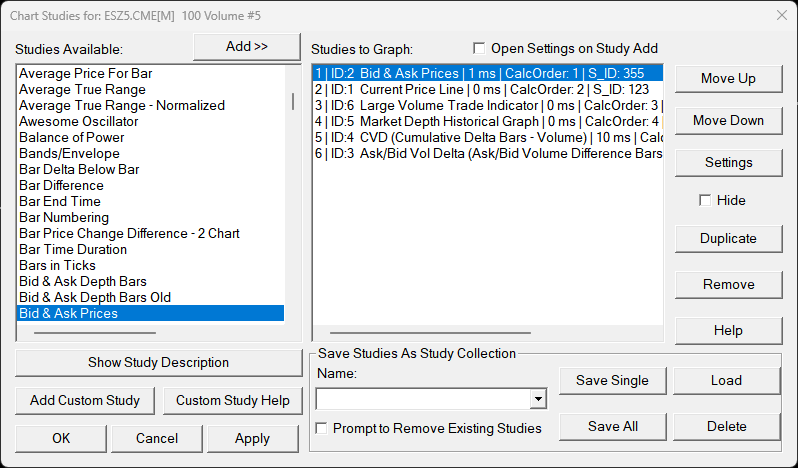The height and width of the screenshot is (468, 798).
Task: Select Market Depth Historical Graph study
Action: tap(480, 121)
